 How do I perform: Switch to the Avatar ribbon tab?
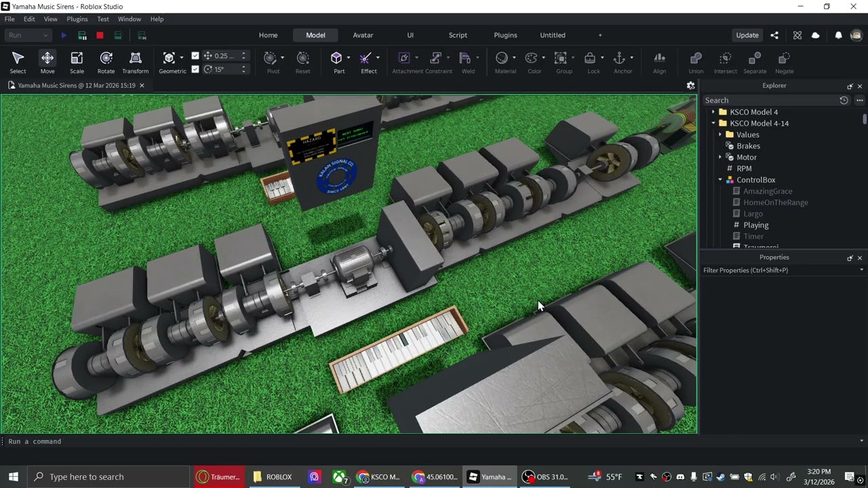(363, 35)
